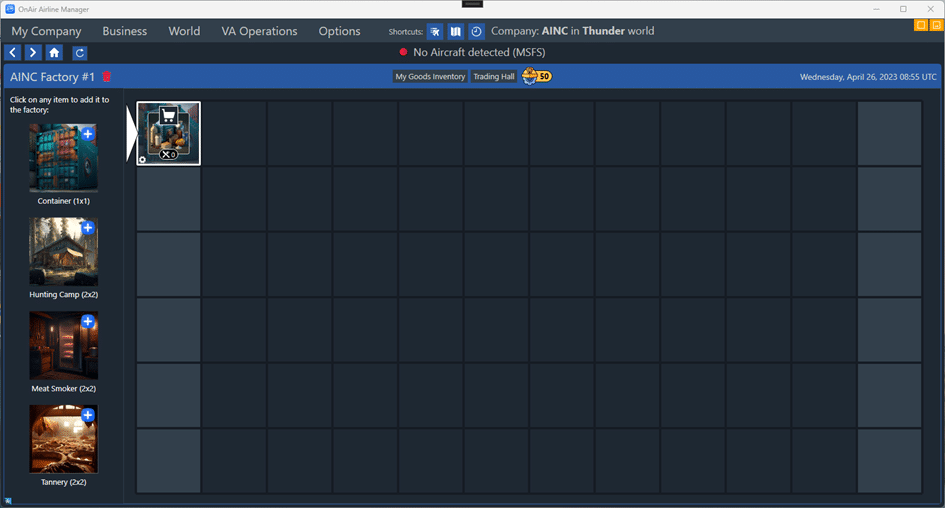Screen dimensions: 945x508
Task: Add a Hunting Camp using its plus icon
Action: coord(88,227)
